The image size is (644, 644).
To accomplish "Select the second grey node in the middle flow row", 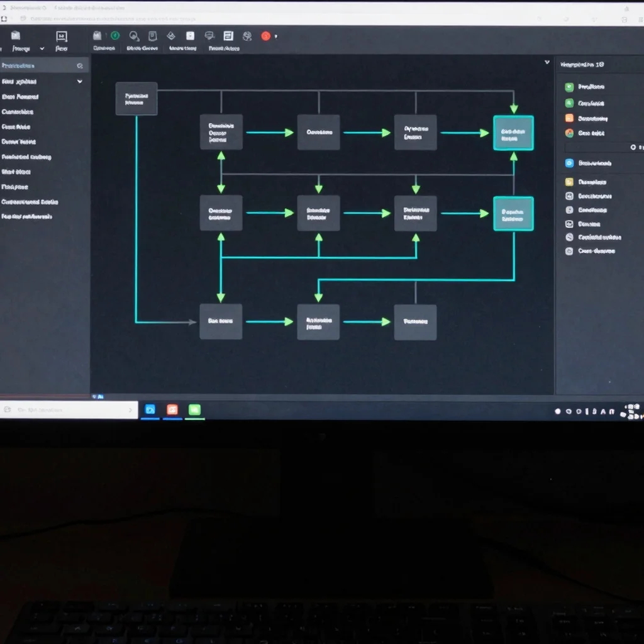I will [x=319, y=213].
